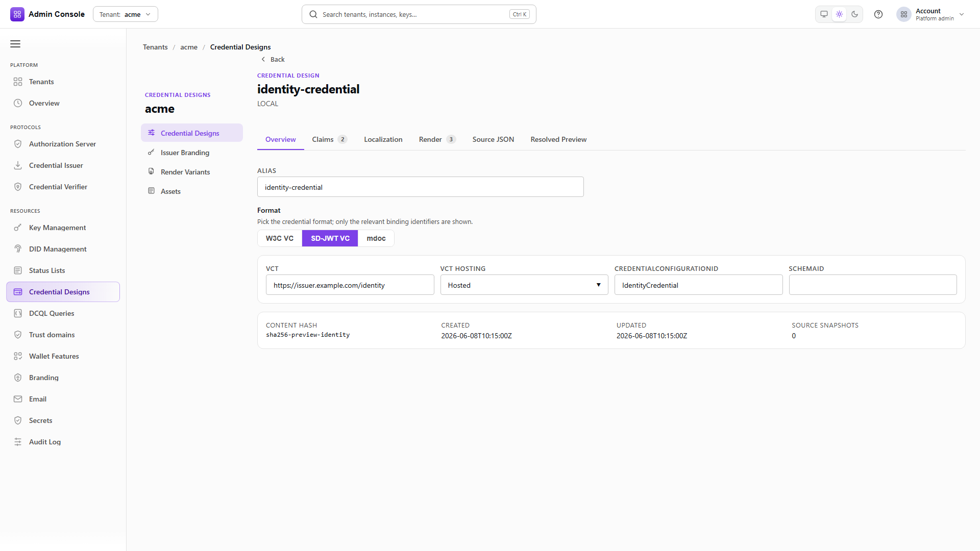Click the VCT URL input field
The image size is (980, 551).
pos(350,285)
